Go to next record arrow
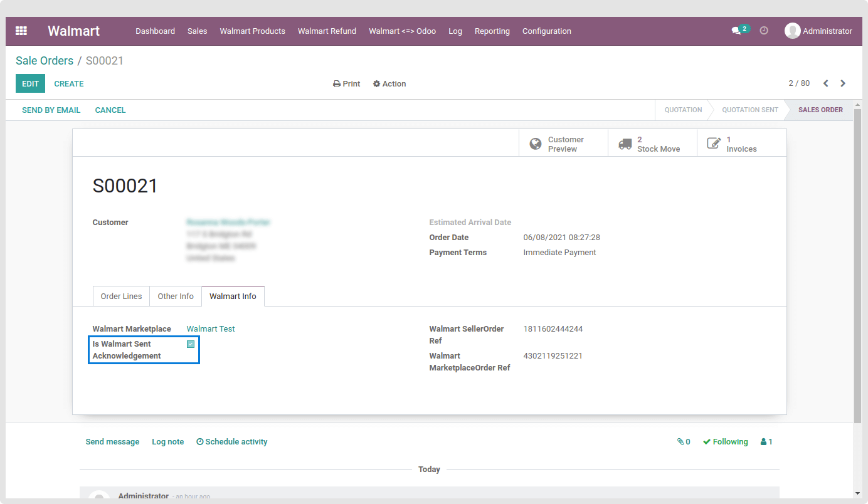868x504 pixels. (x=843, y=83)
